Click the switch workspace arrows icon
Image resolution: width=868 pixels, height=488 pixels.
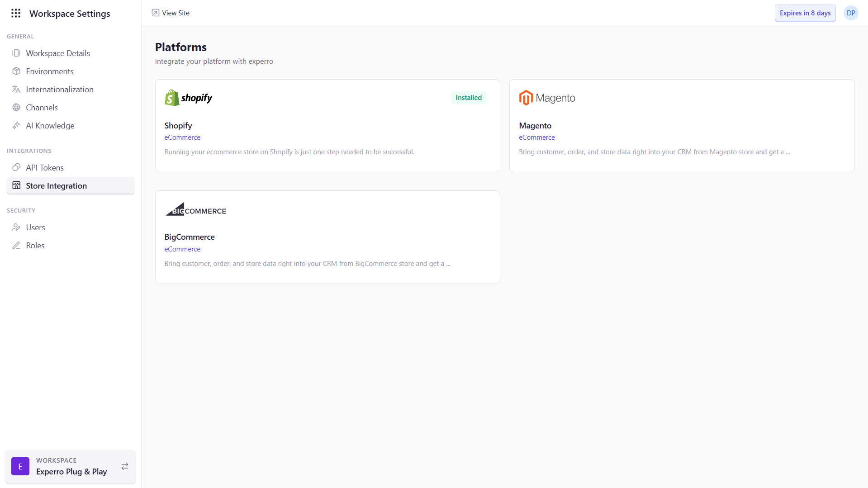(125, 466)
